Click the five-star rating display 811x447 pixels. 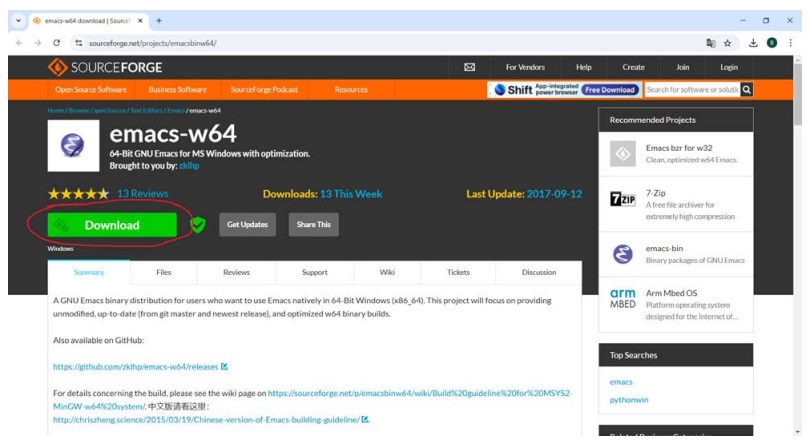78,193
